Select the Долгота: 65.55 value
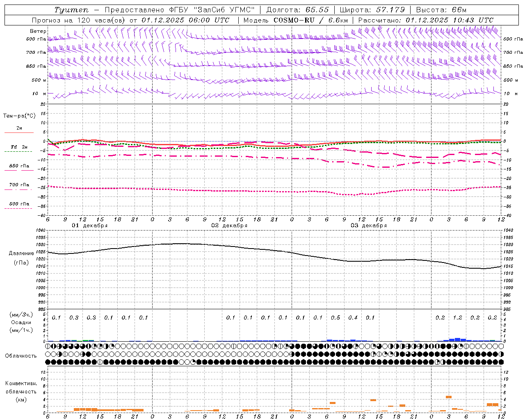525x420 pixels. point(297,10)
